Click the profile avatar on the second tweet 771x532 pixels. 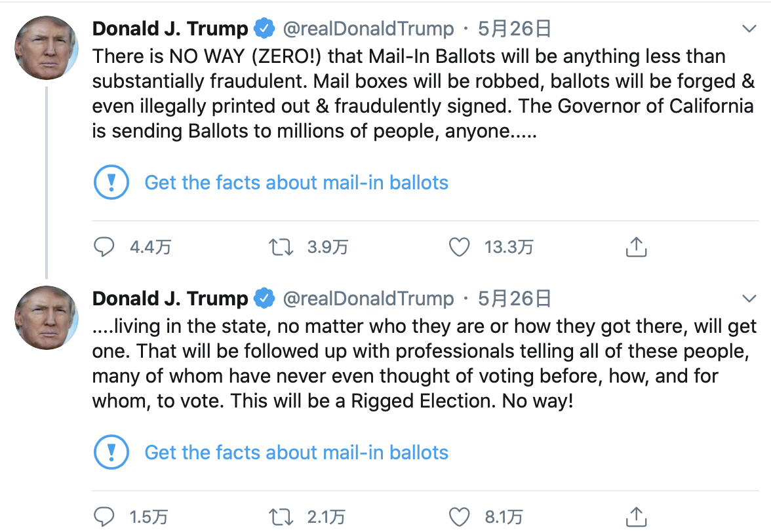(47, 317)
